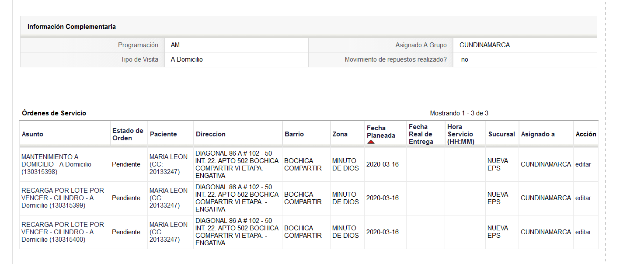Click the red sort arrow under Fecha Planeada
The height and width of the screenshot is (264, 644).
371,142
